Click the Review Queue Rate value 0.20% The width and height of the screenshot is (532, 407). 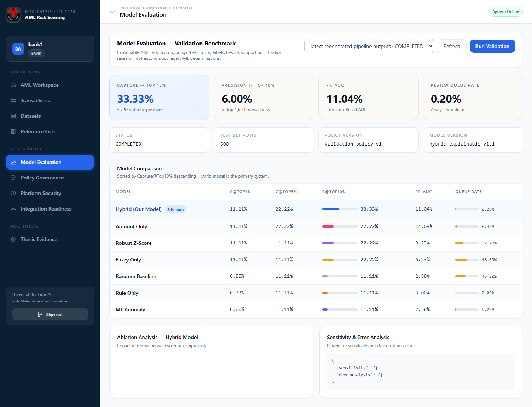click(446, 99)
